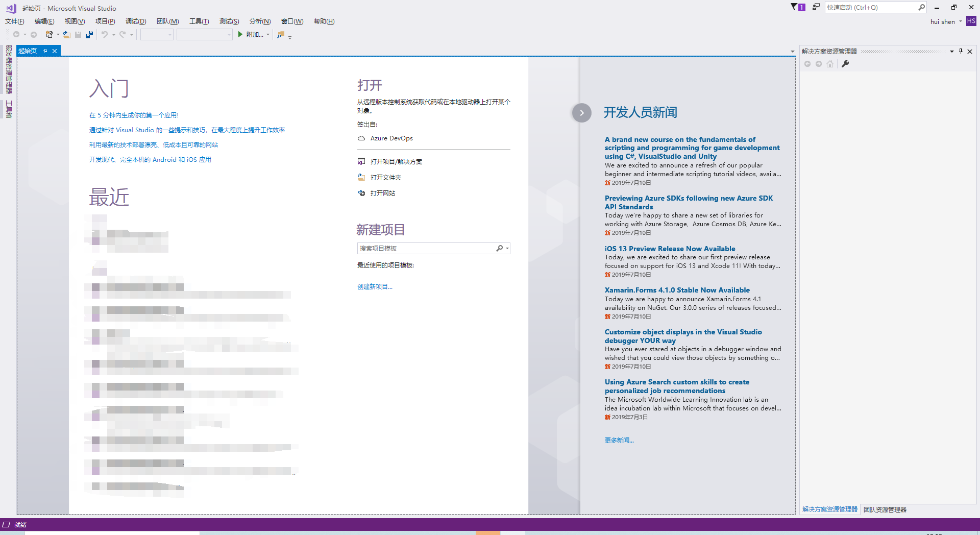The width and height of the screenshot is (980, 535).
Task: Open the 帮助(H) menu
Action: pos(324,21)
